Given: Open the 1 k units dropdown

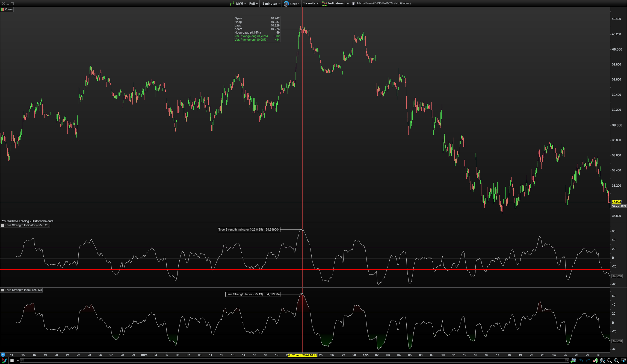Looking at the screenshot, I should 311,4.
